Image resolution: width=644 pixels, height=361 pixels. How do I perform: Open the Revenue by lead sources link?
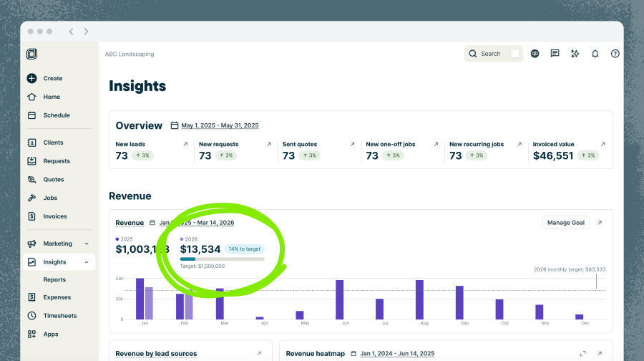click(x=156, y=353)
